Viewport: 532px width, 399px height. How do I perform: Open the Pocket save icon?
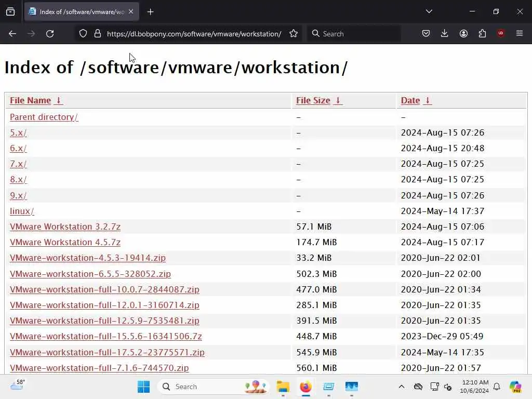[426, 33]
